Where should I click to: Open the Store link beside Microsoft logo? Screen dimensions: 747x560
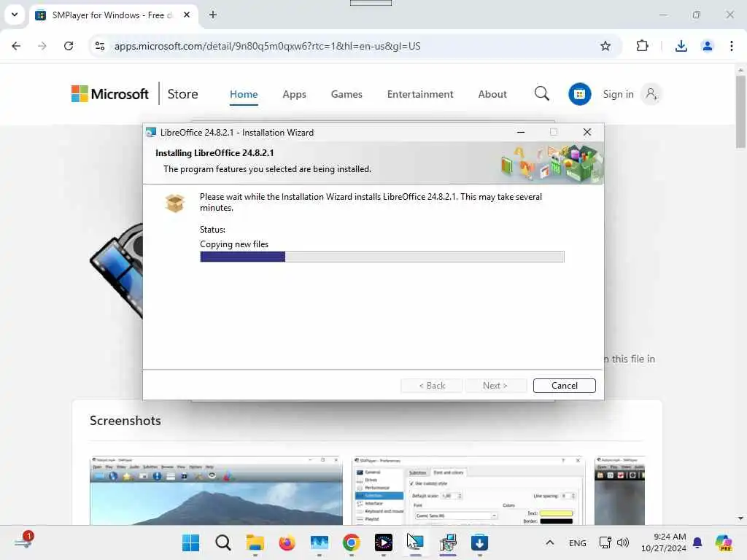tap(182, 94)
